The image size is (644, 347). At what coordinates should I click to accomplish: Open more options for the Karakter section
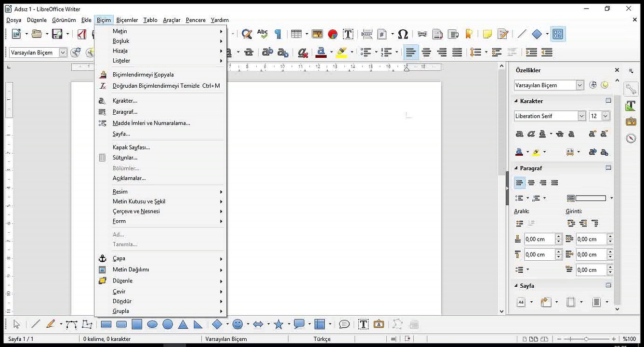(x=608, y=101)
